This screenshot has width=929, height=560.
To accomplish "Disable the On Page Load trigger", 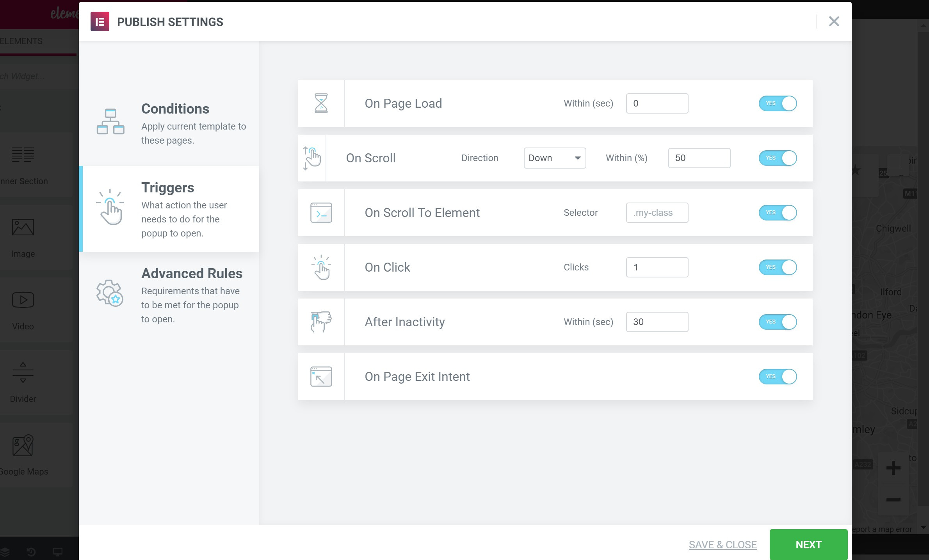I will click(x=778, y=103).
